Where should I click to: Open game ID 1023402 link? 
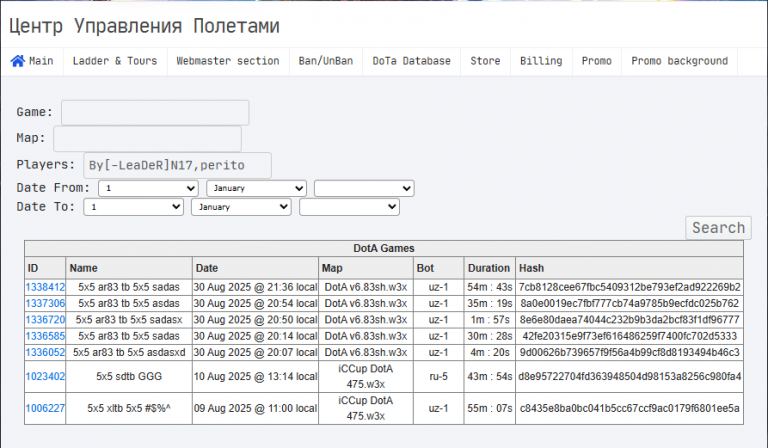[45, 377]
